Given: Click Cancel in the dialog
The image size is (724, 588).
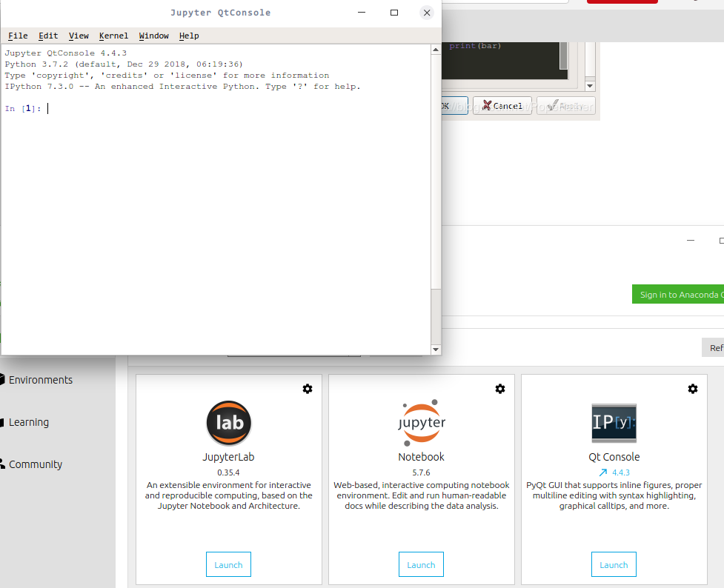Looking at the screenshot, I should pos(502,105).
